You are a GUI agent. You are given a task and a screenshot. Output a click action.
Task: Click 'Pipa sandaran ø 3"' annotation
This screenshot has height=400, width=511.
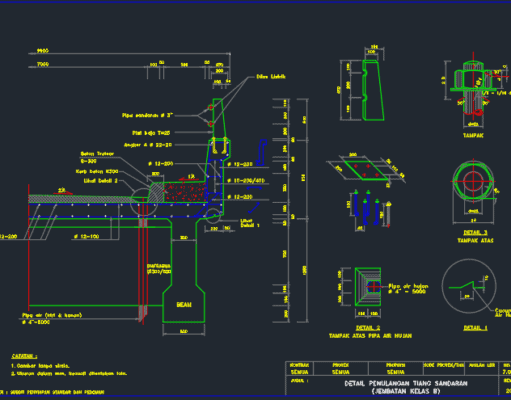(x=148, y=115)
